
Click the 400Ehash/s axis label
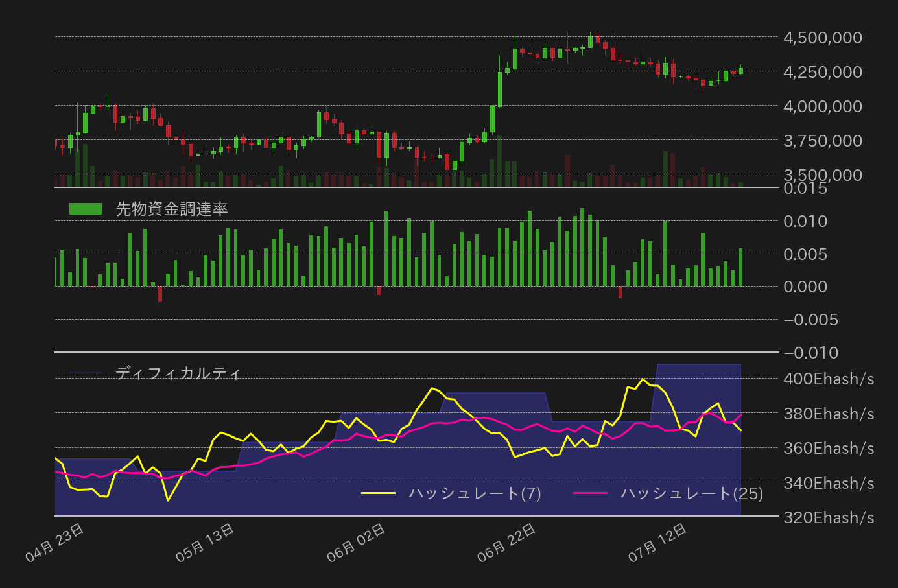828,379
